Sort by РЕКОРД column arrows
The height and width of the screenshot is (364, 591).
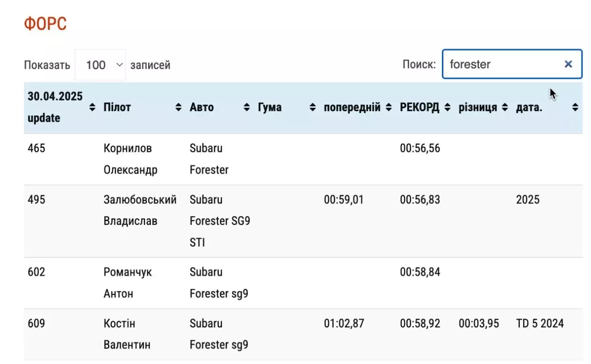(447, 108)
